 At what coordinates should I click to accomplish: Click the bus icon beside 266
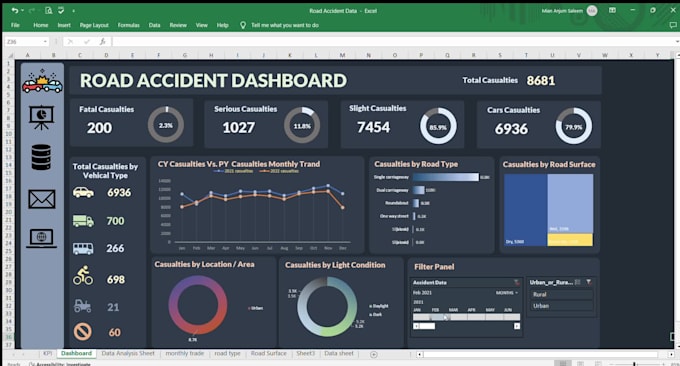83,248
